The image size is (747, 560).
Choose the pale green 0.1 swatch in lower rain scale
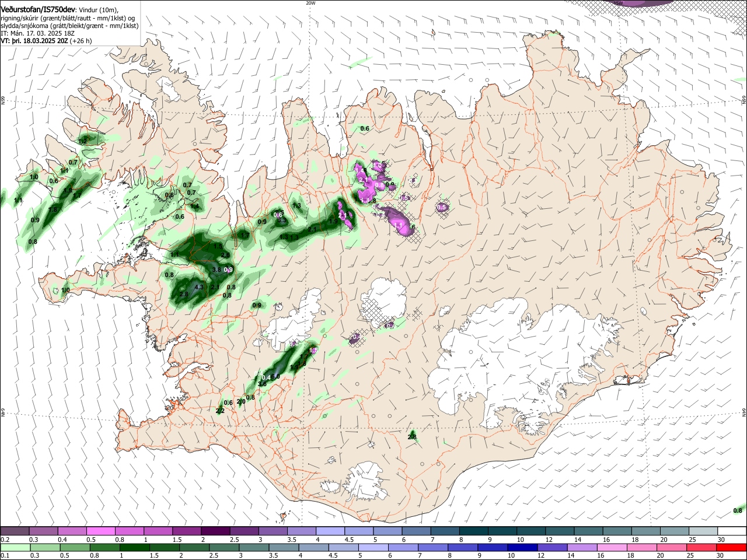click(x=15, y=547)
